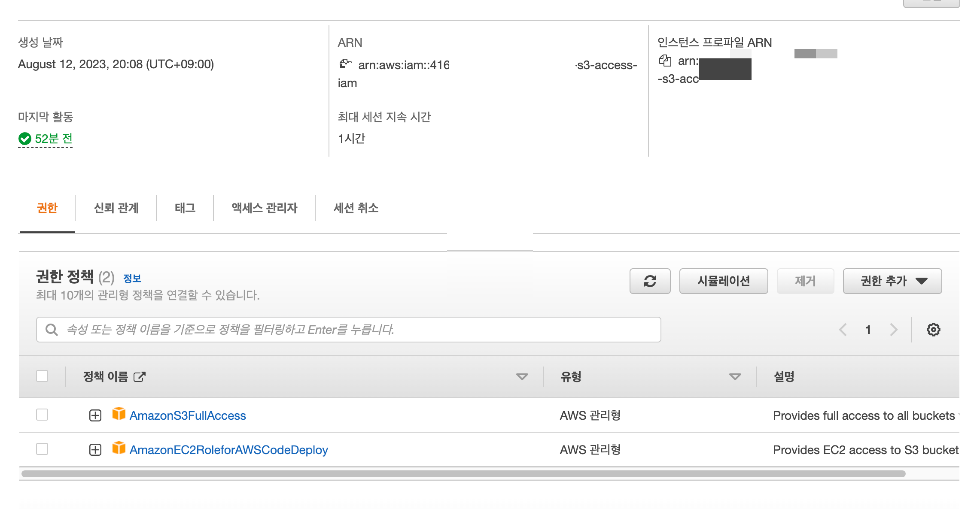Open table preferences gear icon
Screen dimensions: 980x509
pos(933,330)
